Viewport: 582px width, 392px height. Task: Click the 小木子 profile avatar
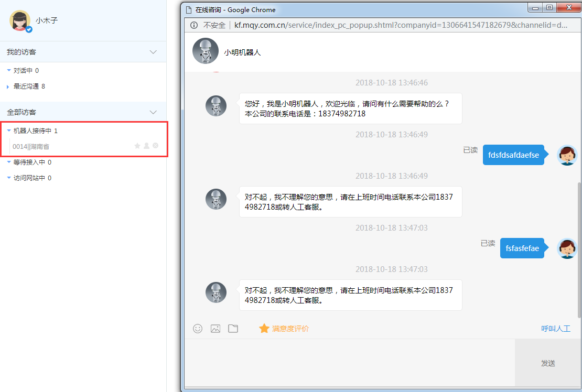pos(20,20)
